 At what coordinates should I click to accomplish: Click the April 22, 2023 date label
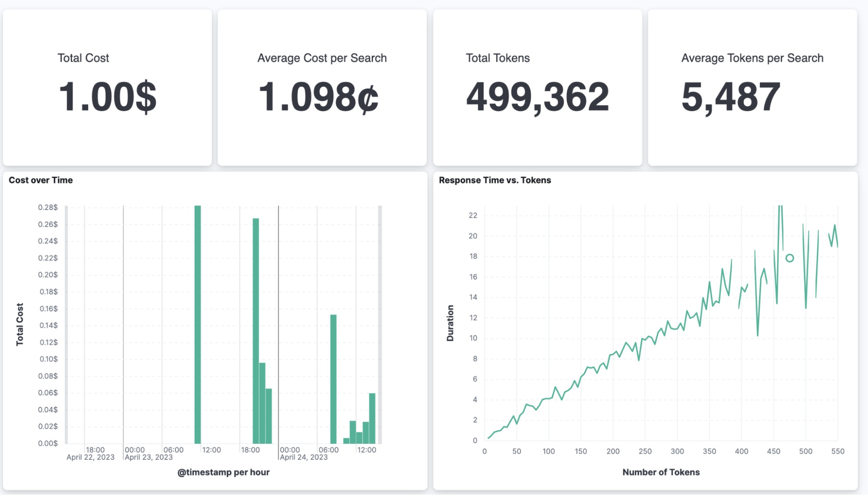tap(90, 457)
